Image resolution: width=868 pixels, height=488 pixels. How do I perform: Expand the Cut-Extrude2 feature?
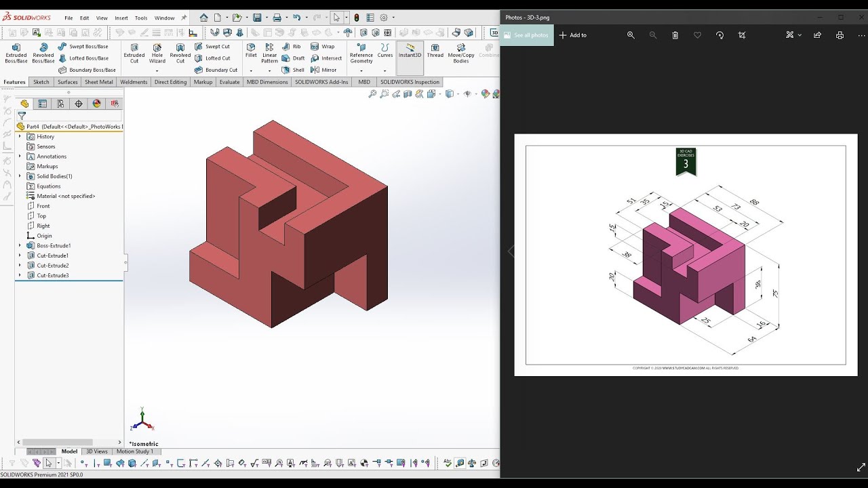[x=20, y=266]
